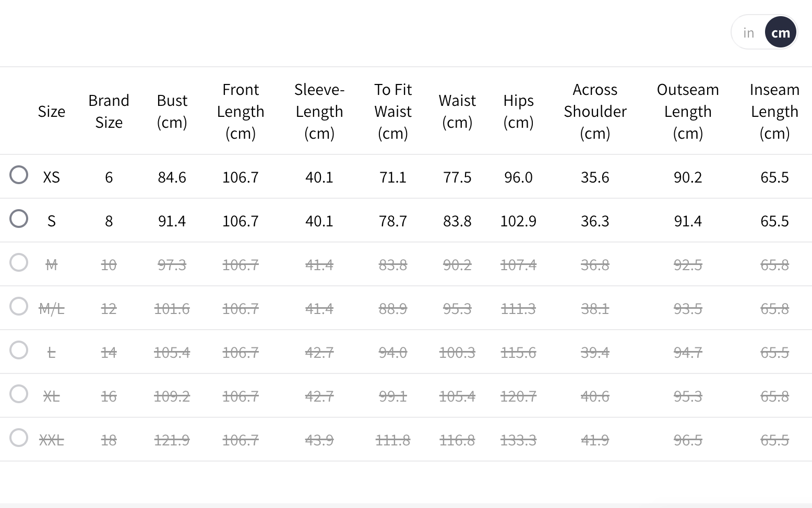Switch units to inches
The image size is (812, 508).
click(748, 33)
